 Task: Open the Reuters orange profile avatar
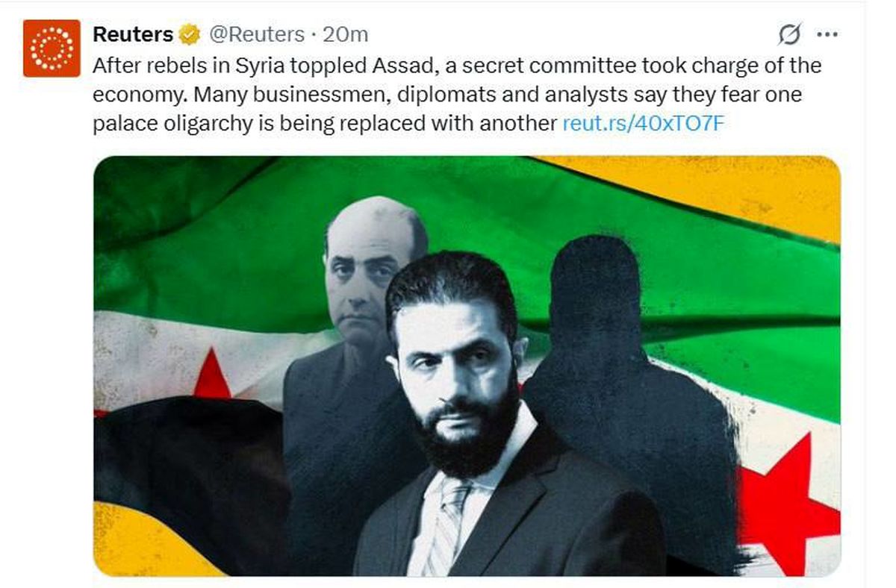click(x=52, y=49)
